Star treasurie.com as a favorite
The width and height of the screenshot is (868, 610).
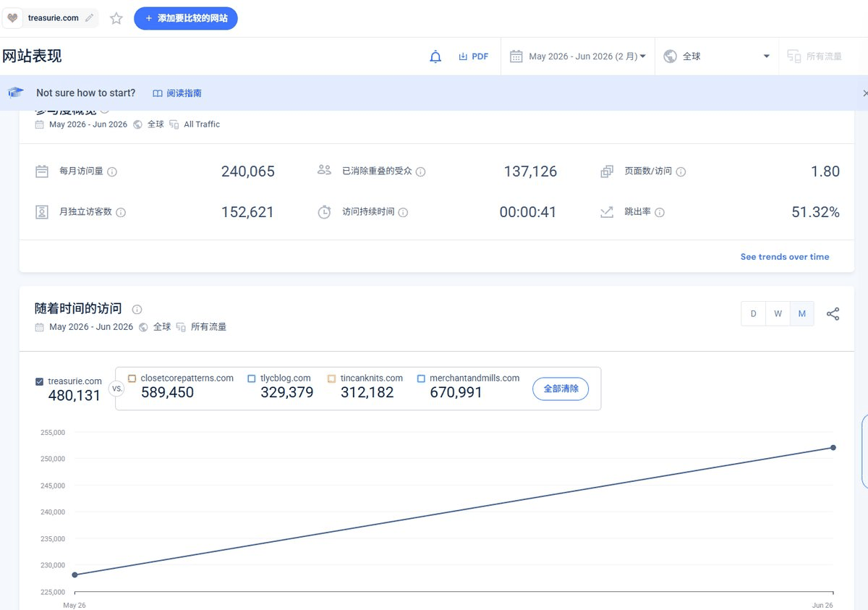tap(116, 18)
